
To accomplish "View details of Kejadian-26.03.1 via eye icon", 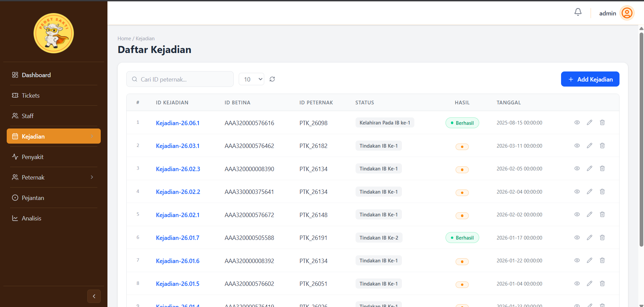I will pyautogui.click(x=577, y=146).
